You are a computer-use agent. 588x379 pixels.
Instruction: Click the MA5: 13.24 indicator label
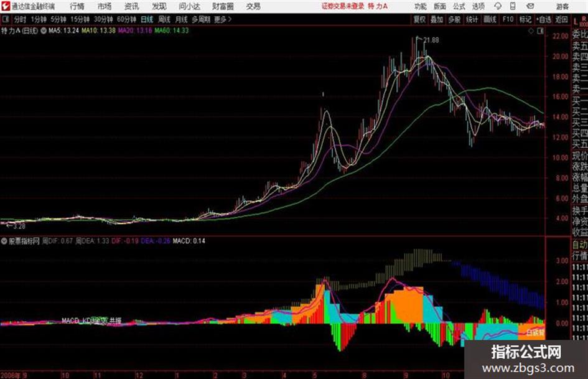tap(63, 30)
